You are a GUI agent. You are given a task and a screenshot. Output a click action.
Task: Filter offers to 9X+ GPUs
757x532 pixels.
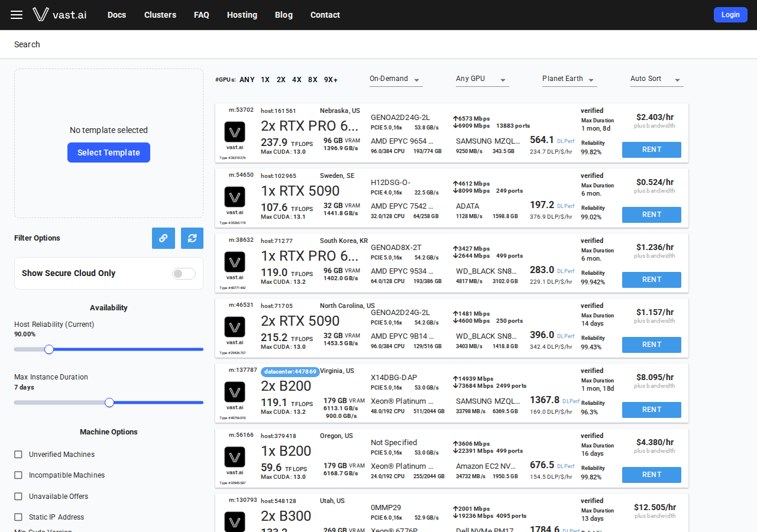coord(331,80)
